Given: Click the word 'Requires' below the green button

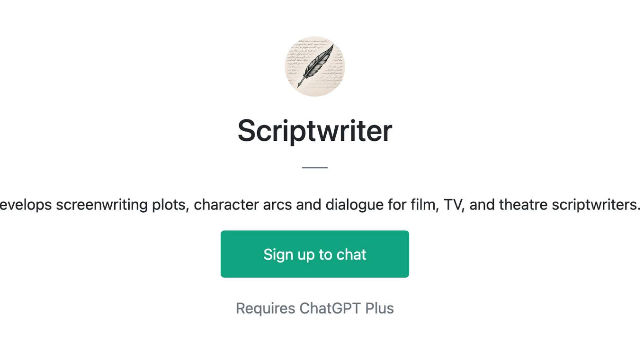Looking at the screenshot, I should pos(266,308).
